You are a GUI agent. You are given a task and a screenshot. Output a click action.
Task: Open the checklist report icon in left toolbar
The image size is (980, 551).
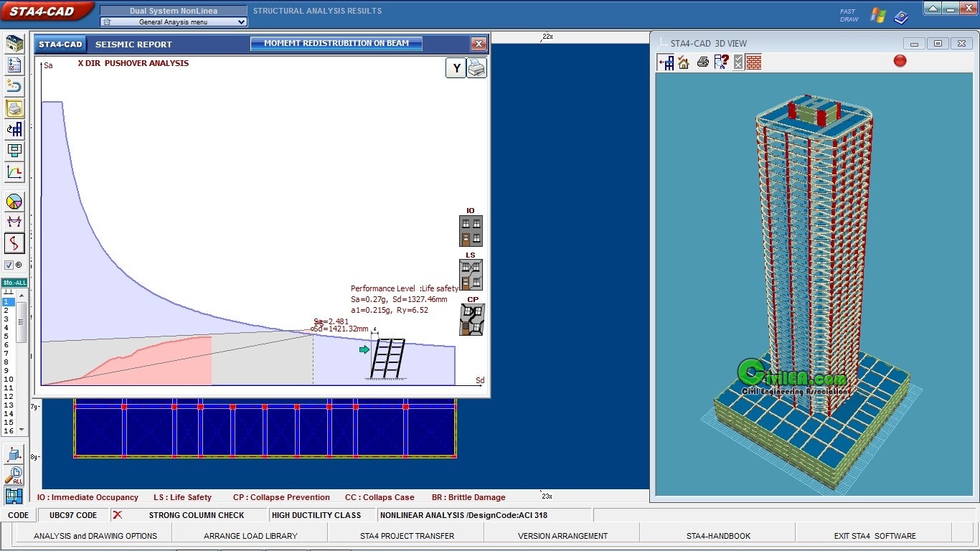pos(14,65)
